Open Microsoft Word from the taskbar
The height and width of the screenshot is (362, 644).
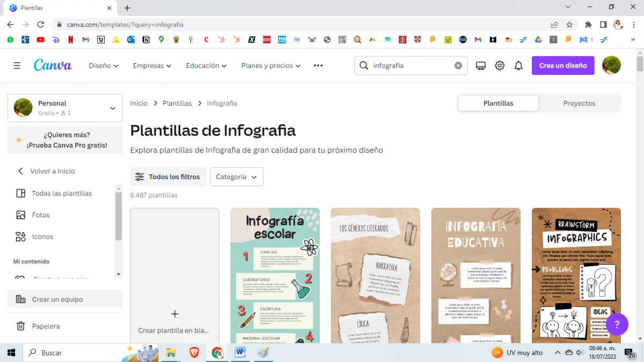(239, 352)
